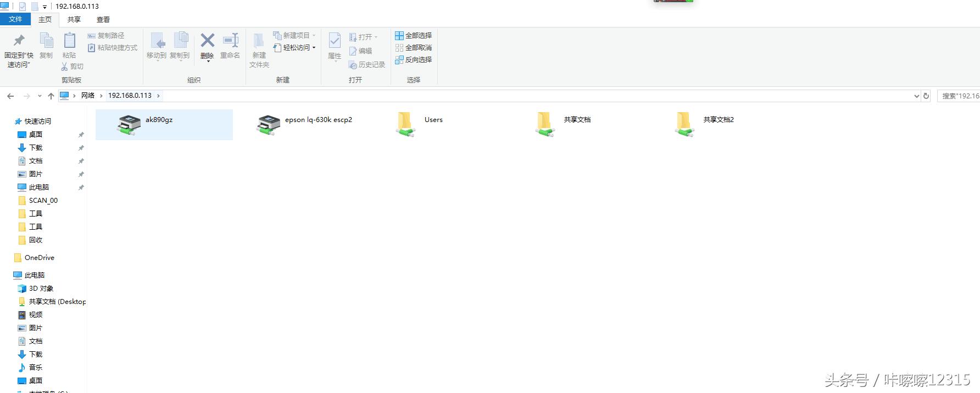Open the 新建项目 dropdown

point(294,36)
